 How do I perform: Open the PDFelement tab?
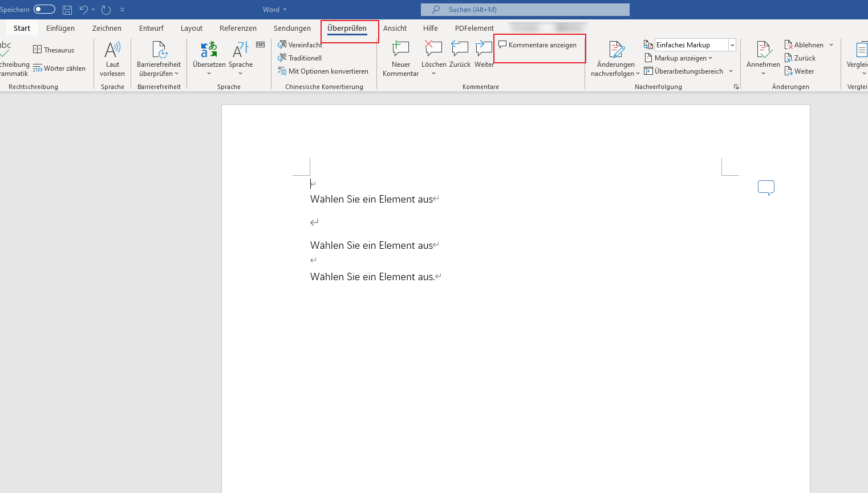coord(474,28)
